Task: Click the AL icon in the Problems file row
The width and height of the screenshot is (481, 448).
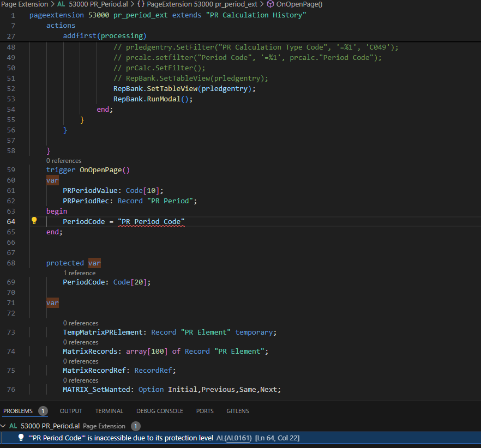Action: click(13, 426)
